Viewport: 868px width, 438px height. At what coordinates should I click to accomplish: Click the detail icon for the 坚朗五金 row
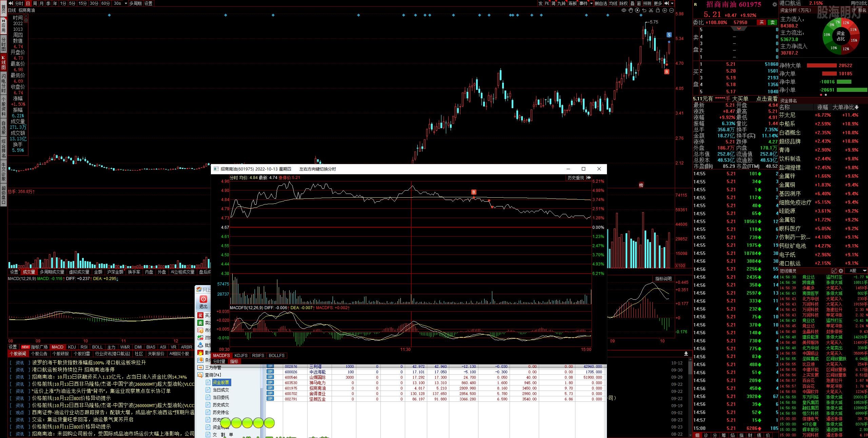[270, 399]
